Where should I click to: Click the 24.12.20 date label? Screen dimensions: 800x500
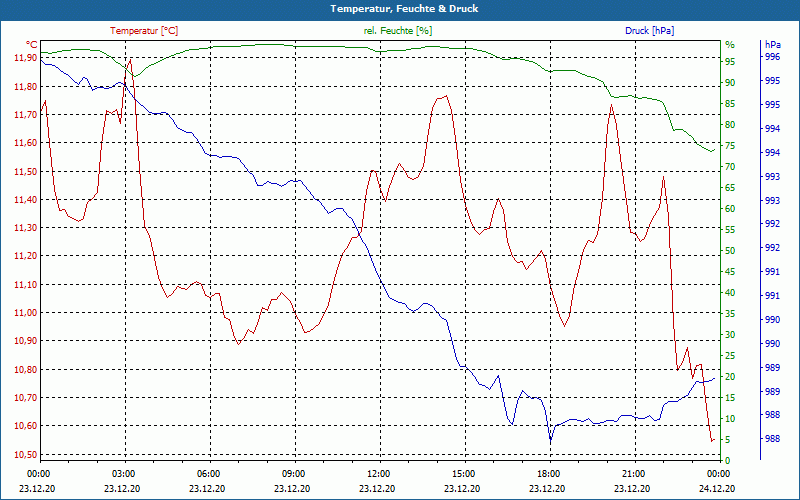(x=717, y=488)
